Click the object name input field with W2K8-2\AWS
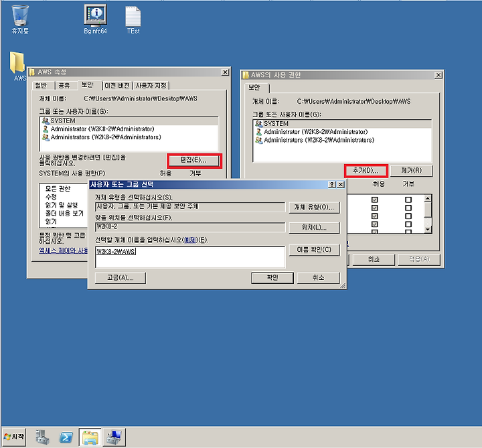Screen dimensions: 482x448 [190, 256]
